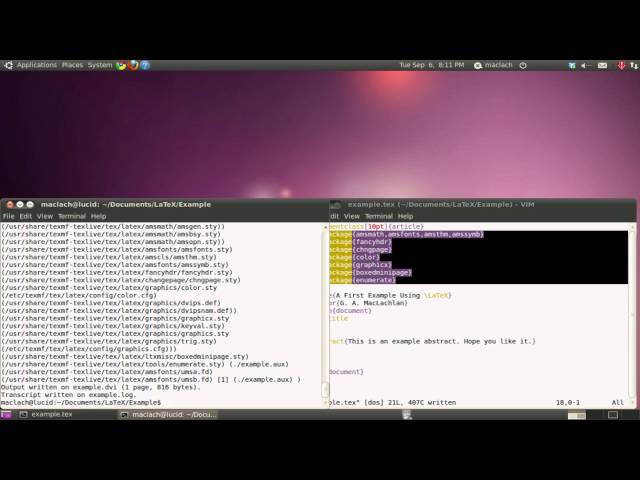Viewport: 640px width, 480px height.
Task: Click the '[10pt]{article}' documentclass line
Action: 376,227
